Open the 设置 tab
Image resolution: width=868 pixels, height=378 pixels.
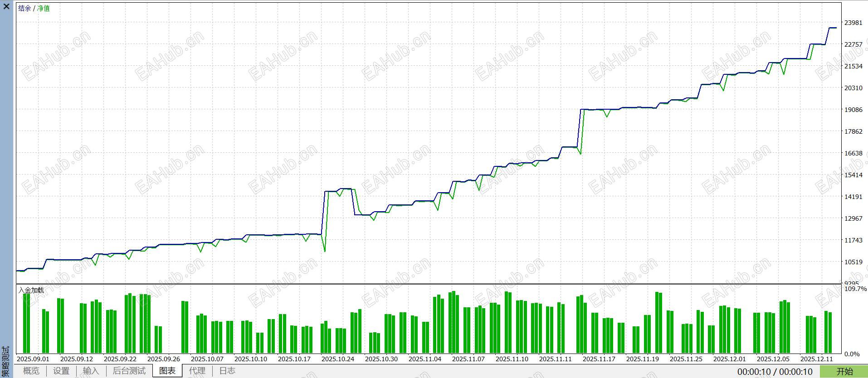(x=61, y=371)
